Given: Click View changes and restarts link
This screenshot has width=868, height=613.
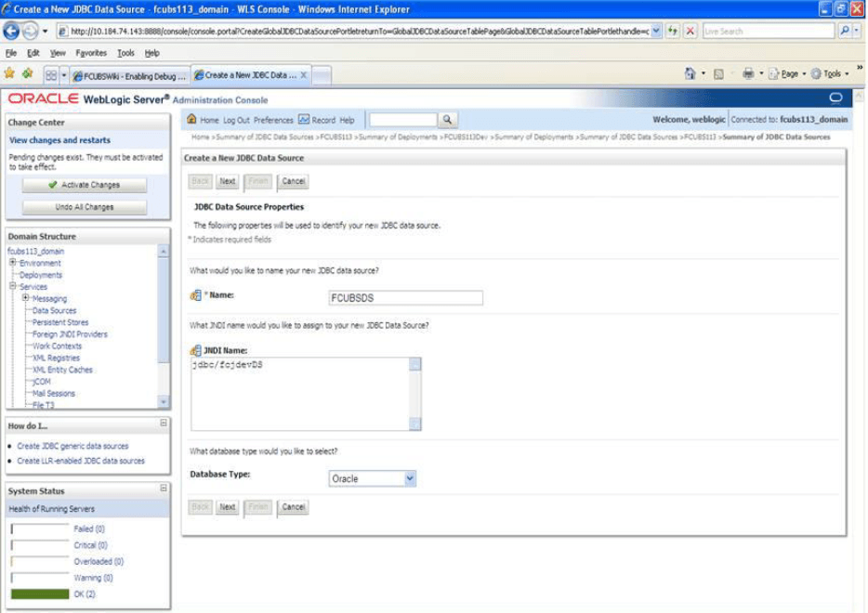Looking at the screenshot, I should (59, 140).
